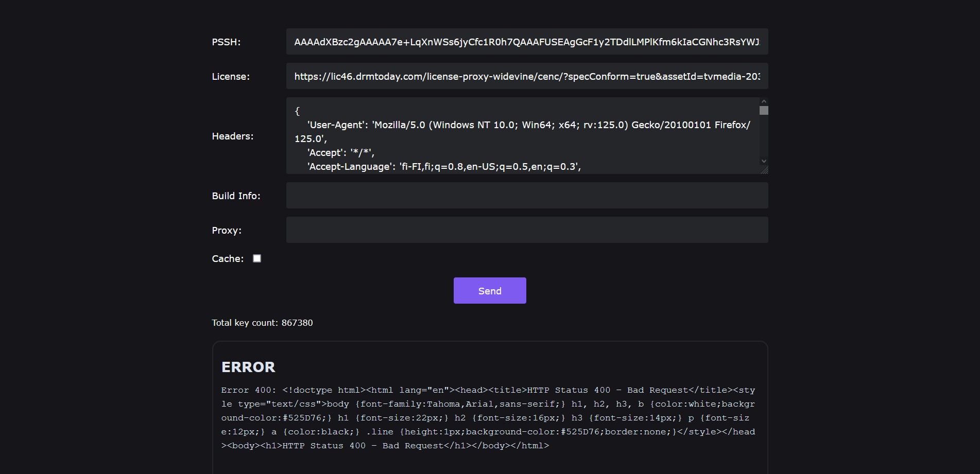Viewport: 980px width, 474px height.
Task: Select the empty Build Info field
Action: [526, 196]
